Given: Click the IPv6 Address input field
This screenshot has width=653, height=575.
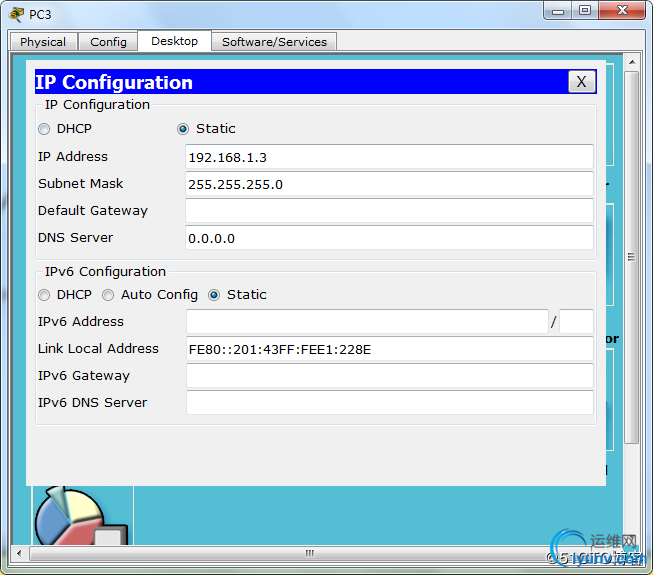Looking at the screenshot, I should tap(367, 321).
